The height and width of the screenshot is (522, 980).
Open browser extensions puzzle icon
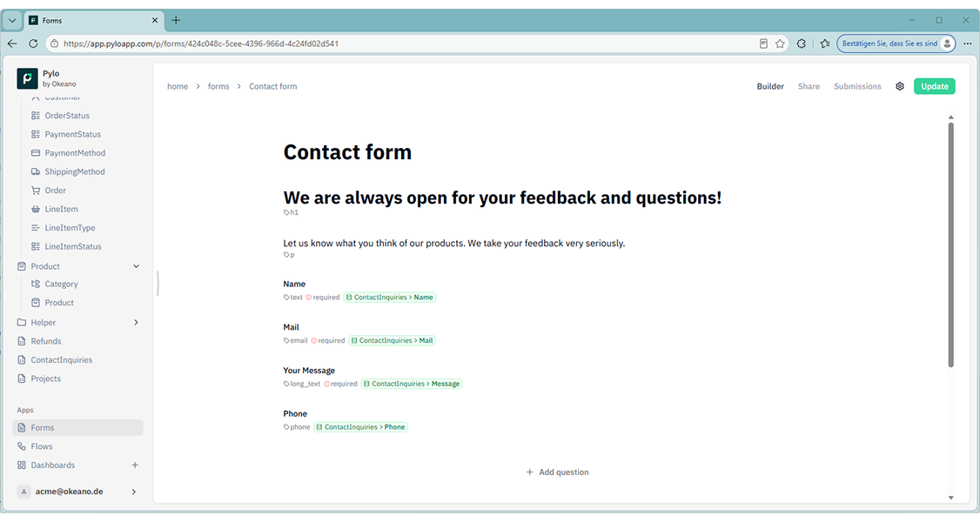802,43
